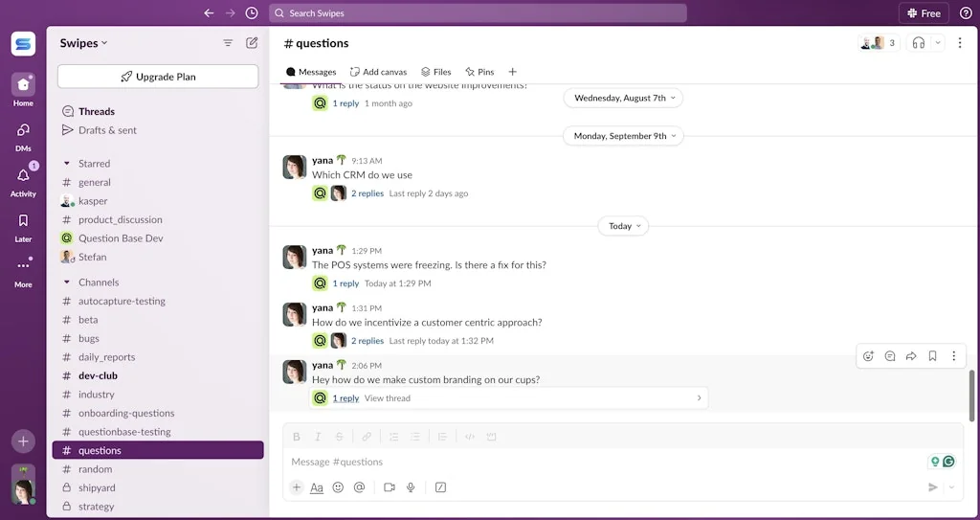Collapse the Starred section

67,164
